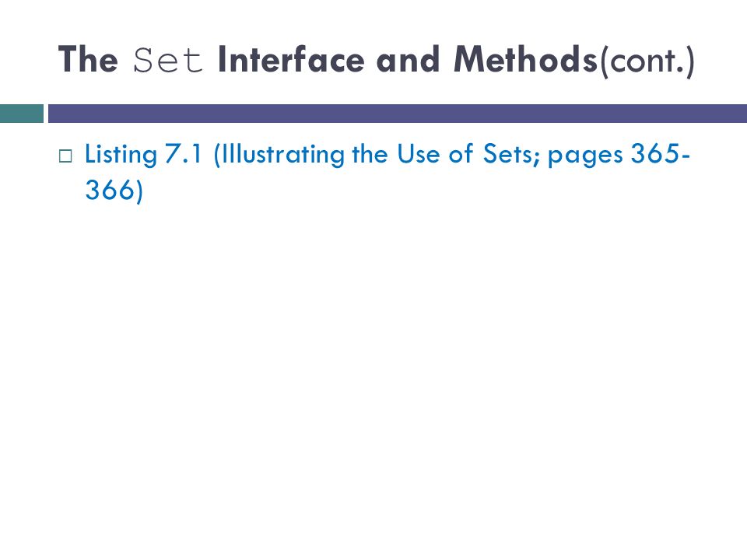
Task: Select the purple horizontal divider bar
Action: pyautogui.click(x=398, y=114)
